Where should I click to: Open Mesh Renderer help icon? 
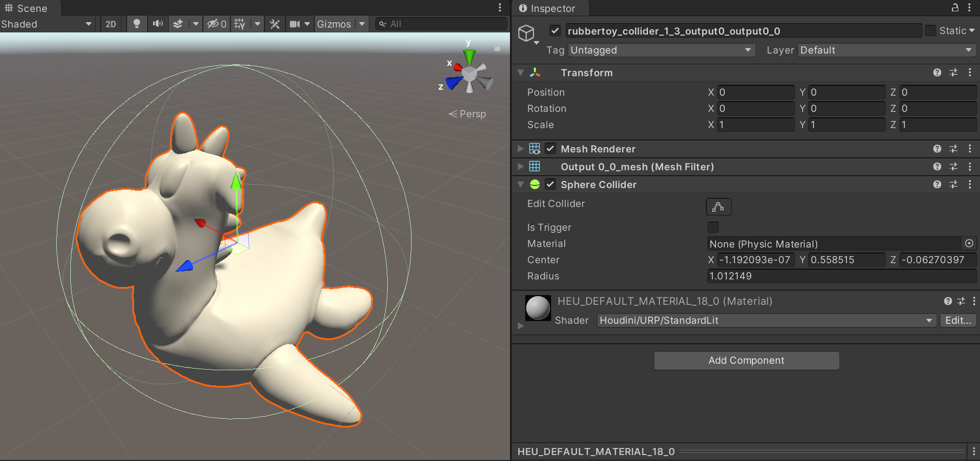[937, 149]
